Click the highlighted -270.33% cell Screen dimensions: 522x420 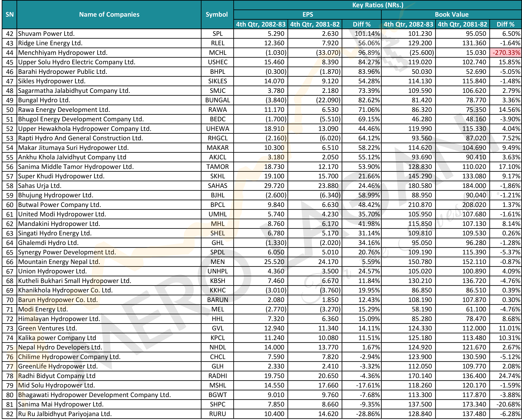(506, 52)
